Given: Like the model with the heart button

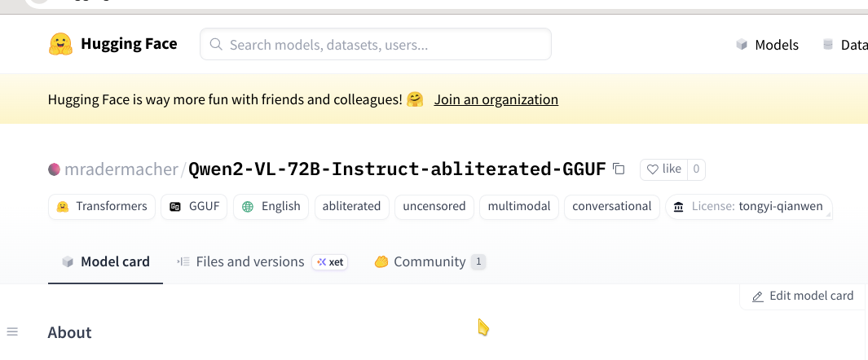Looking at the screenshot, I should click(663, 169).
